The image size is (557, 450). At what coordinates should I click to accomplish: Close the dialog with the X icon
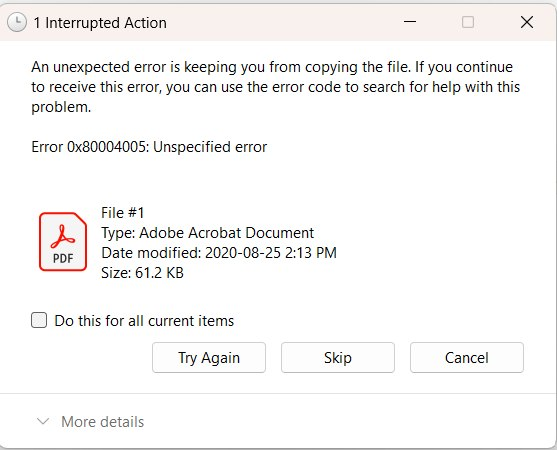tap(527, 22)
